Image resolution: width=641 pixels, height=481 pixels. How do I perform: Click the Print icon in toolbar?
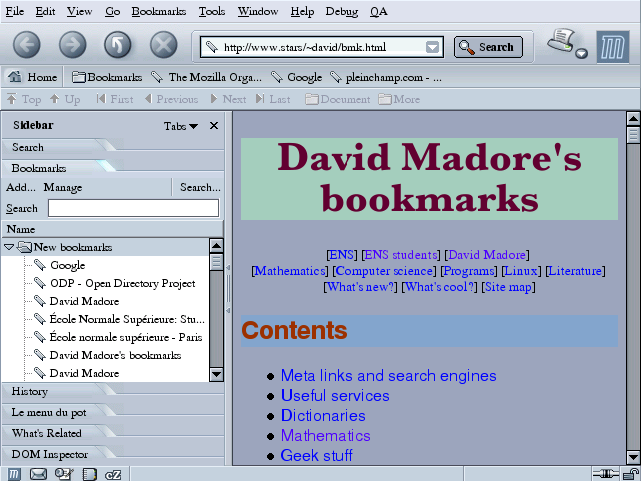[562, 42]
